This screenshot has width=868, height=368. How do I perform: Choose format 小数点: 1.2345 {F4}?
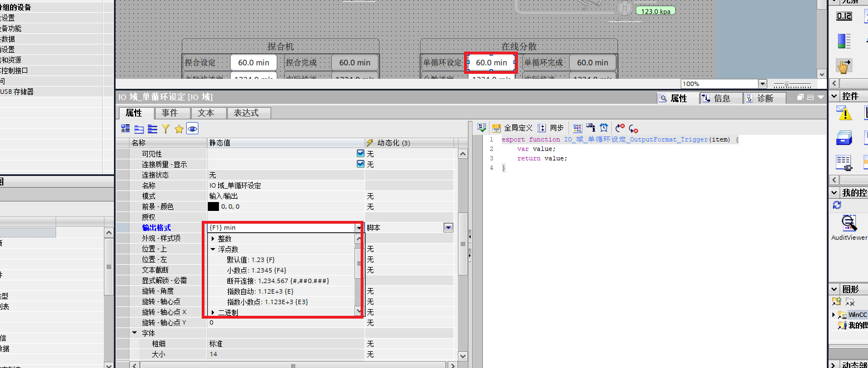coord(256,270)
